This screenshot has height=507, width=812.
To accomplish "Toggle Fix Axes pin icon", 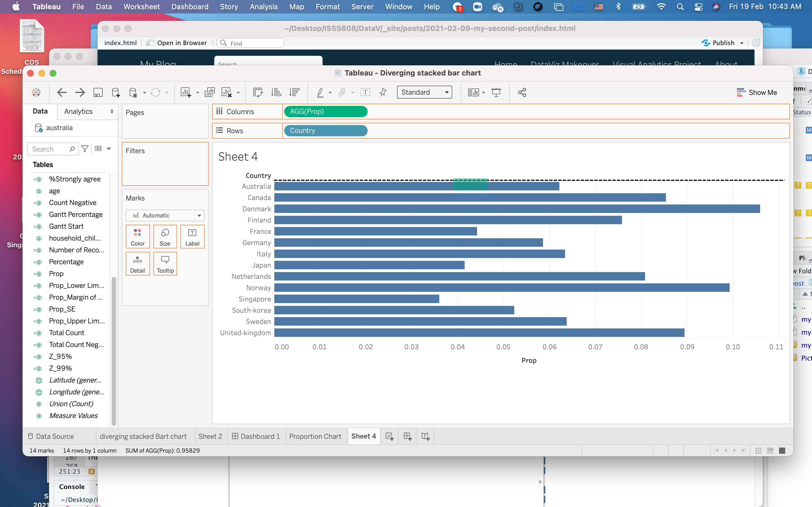I will pos(383,92).
